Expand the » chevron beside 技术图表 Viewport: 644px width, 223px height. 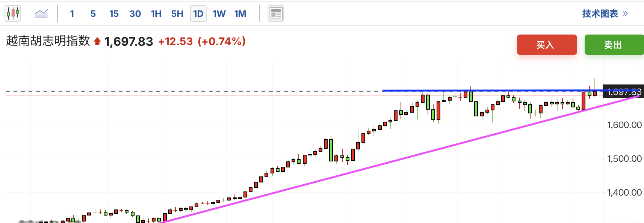coord(625,14)
